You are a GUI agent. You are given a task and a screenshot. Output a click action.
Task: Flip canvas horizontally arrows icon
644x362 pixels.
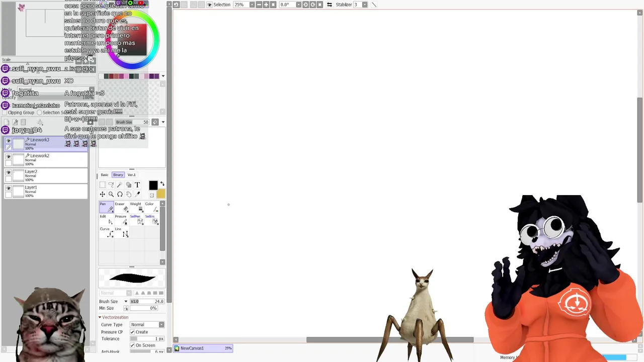(329, 5)
